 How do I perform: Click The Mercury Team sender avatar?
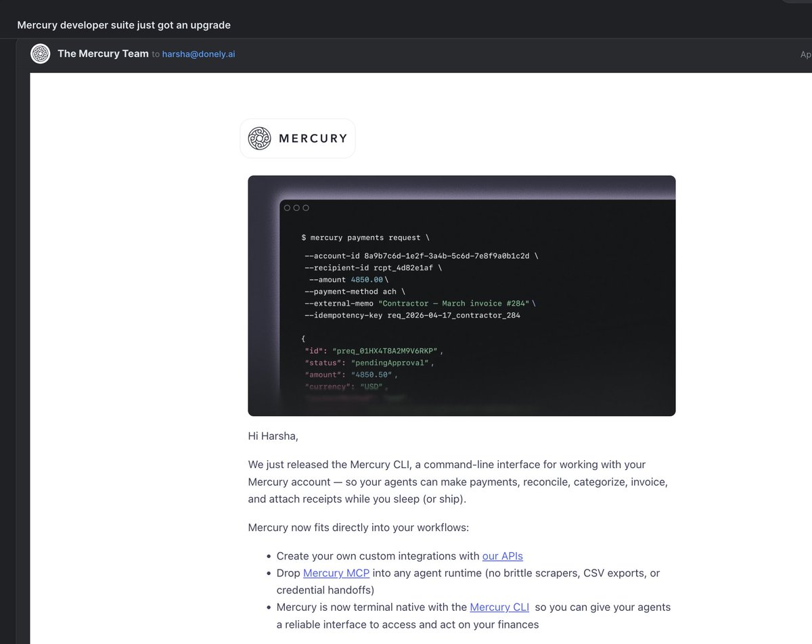click(x=41, y=53)
